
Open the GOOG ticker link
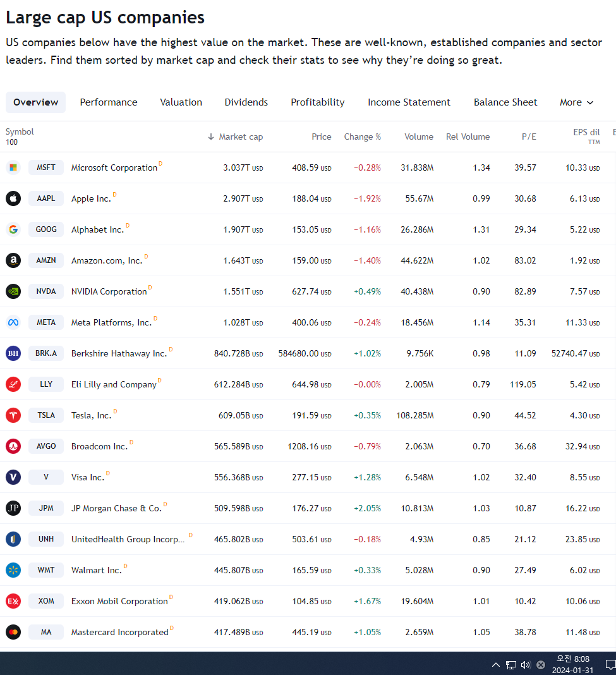pyautogui.click(x=46, y=229)
